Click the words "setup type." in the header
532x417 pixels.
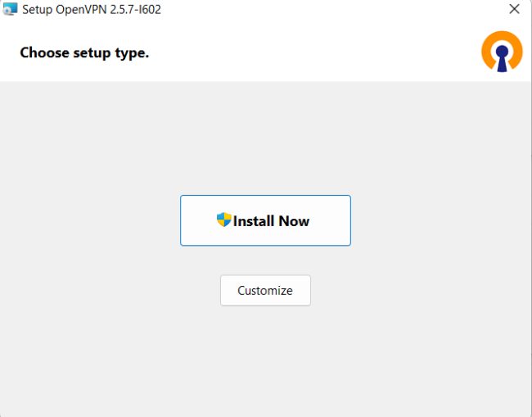(111, 53)
